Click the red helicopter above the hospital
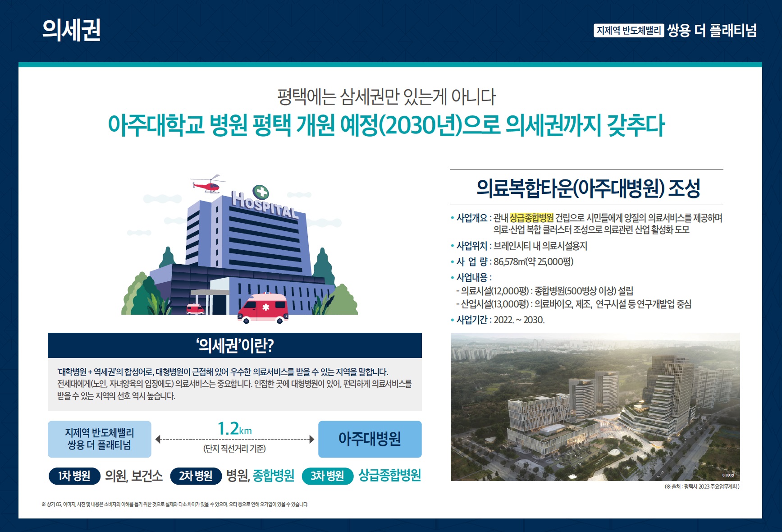Screen dimensions: 782x532 [208, 184]
